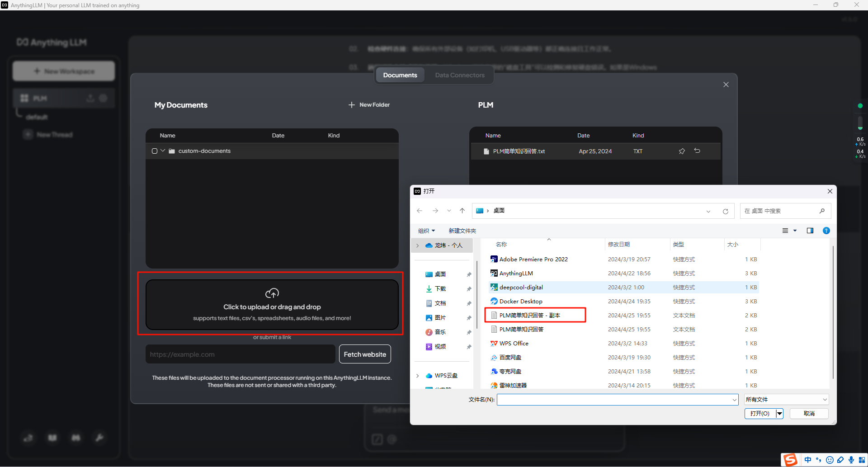Open the 所有文件 file type dropdown
This screenshot has width=868, height=467.
click(x=787, y=400)
